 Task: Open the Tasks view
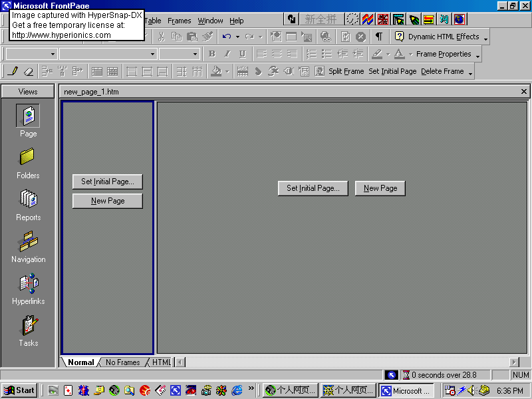[x=28, y=331]
